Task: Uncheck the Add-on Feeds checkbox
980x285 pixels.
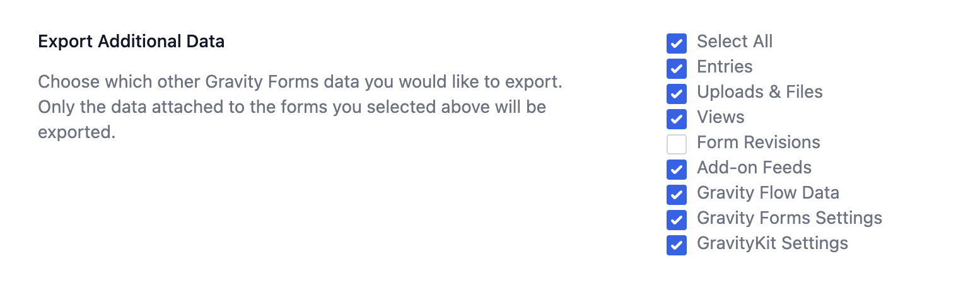Action: pyautogui.click(x=676, y=170)
